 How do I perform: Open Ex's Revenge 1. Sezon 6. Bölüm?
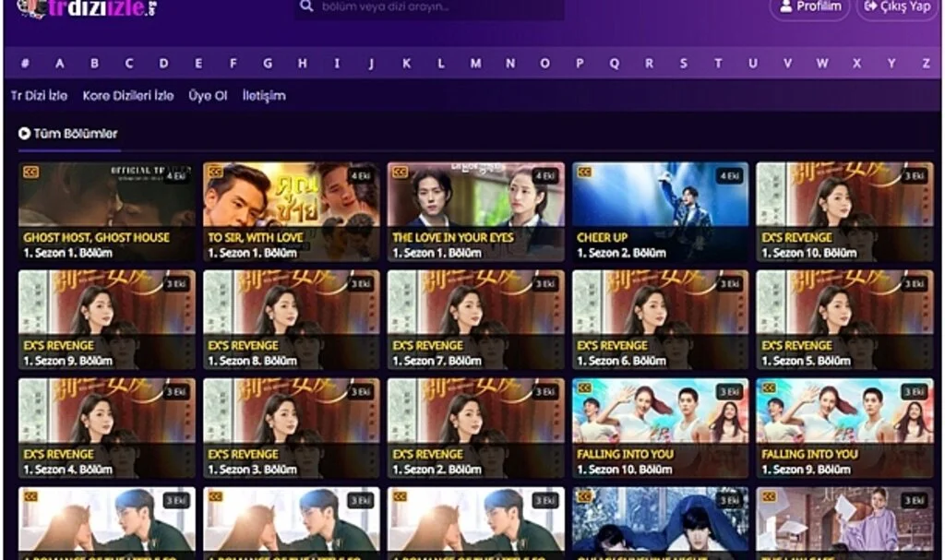[x=661, y=320]
